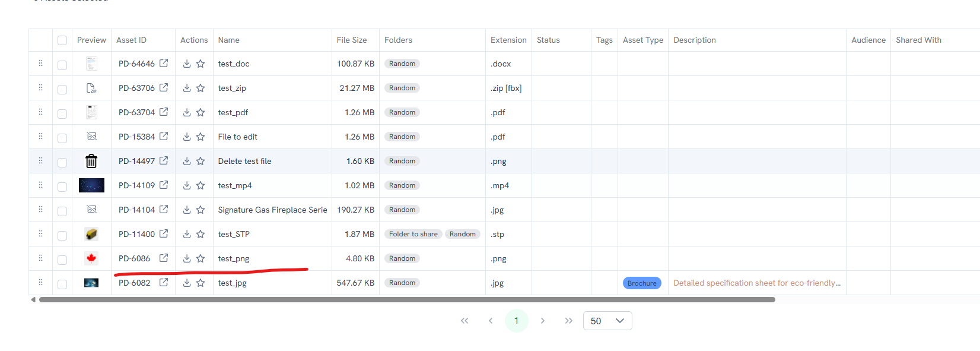The image size is (980, 351).
Task: Open the page size 50 dropdown
Action: click(607, 321)
